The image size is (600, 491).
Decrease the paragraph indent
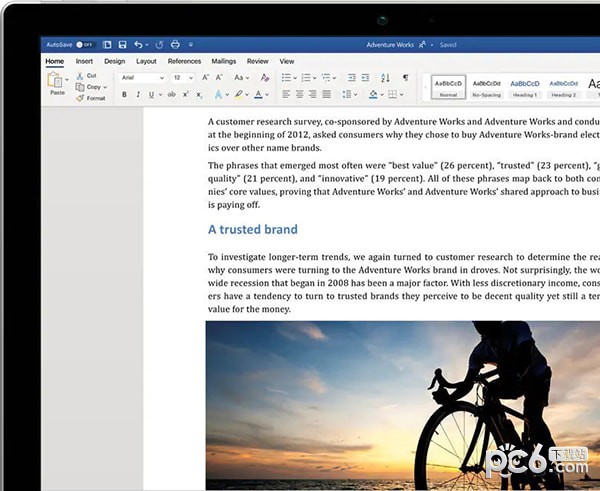352,78
